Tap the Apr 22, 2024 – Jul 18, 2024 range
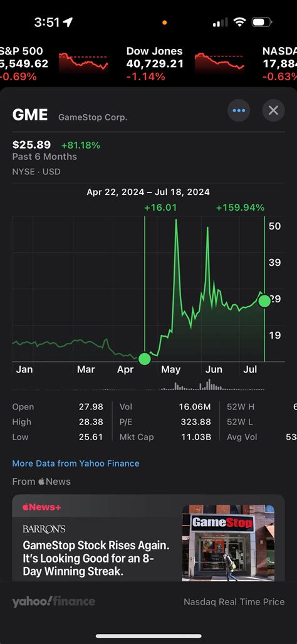The width and height of the screenshot is (297, 644). [x=148, y=192]
